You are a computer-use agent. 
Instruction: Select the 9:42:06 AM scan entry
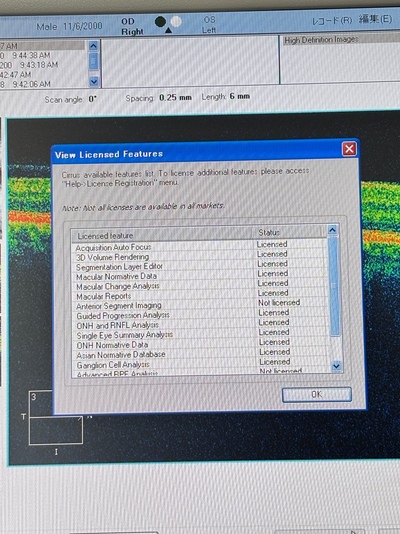click(x=26, y=84)
